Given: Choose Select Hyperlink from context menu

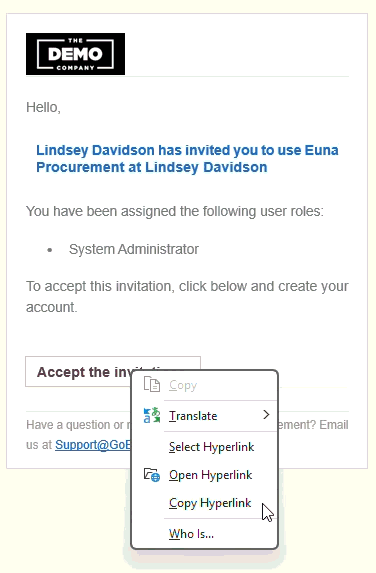Looking at the screenshot, I should click(x=212, y=447).
